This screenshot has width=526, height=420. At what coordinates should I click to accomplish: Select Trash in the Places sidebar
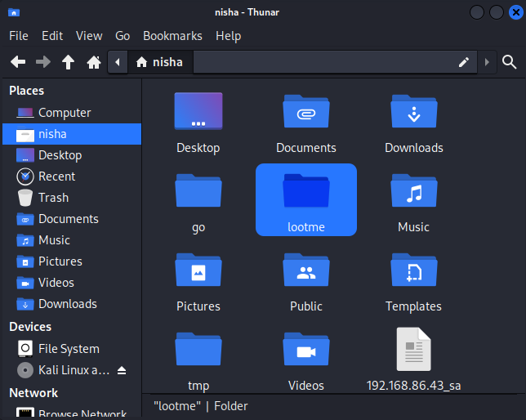point(53,198)
